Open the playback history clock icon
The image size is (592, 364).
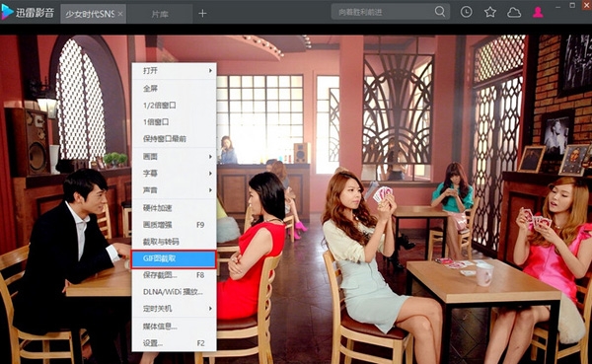[467, 12]
